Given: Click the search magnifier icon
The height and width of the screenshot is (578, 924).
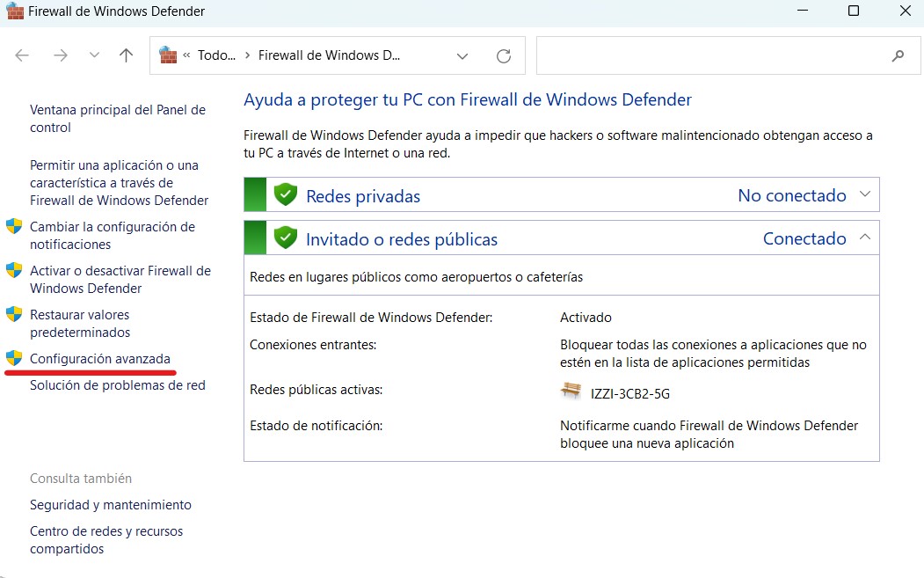Looking at the screenshot, I should pyautogui.click(x=898, y=55).
